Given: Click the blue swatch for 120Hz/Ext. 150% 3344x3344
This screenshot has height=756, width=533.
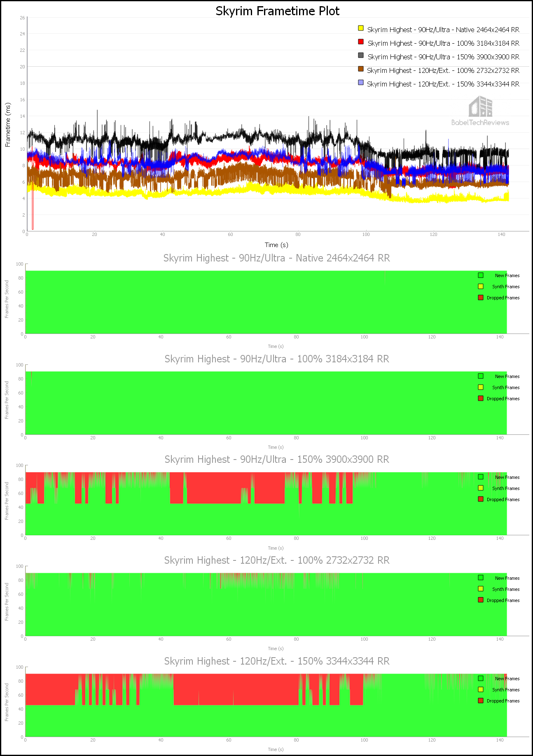Looking at the screenshot, I should pos(361,82).
